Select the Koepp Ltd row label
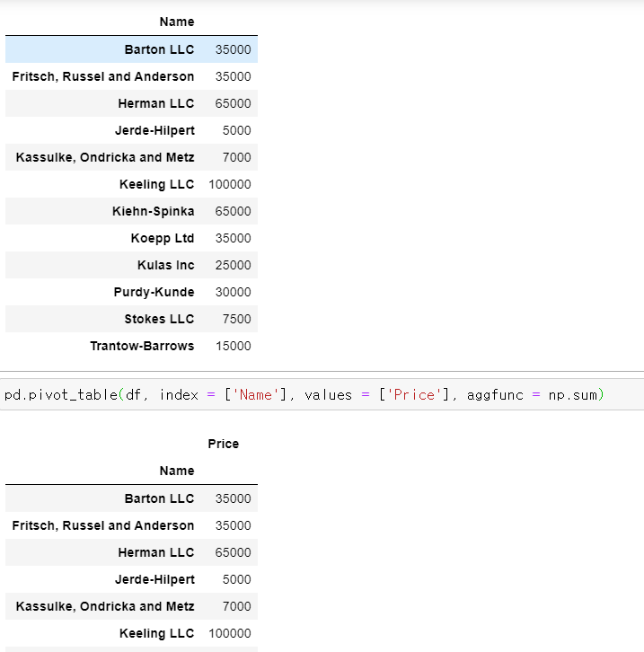The width and height of the screenshot is (644, 652). click(163, 238)
